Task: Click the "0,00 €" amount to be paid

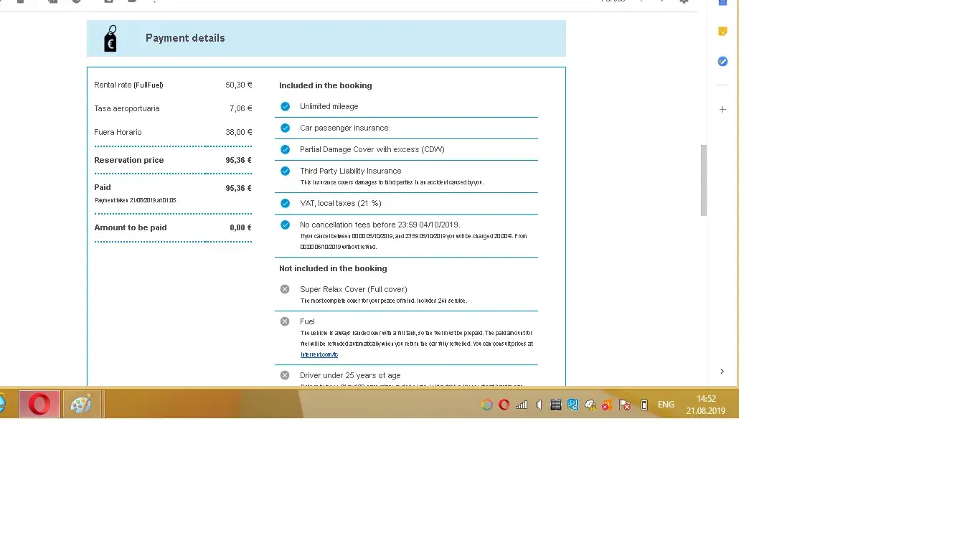Action: pos(241,227)
